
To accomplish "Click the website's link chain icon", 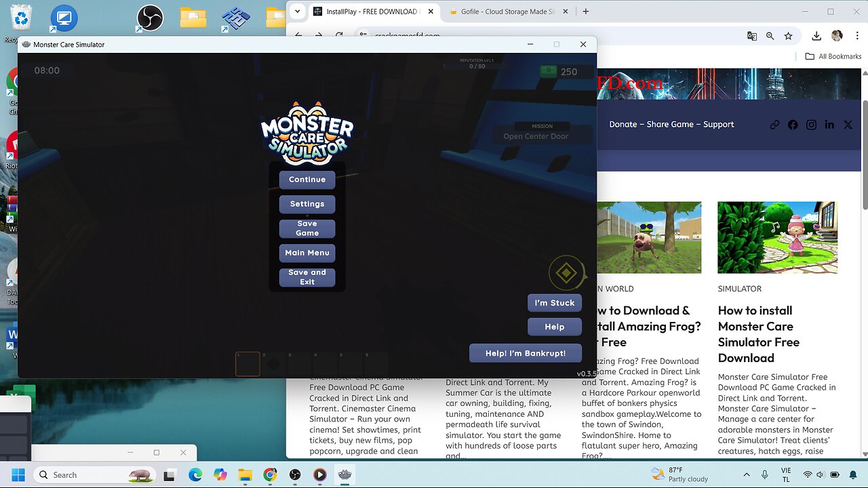I will point(774,125).
